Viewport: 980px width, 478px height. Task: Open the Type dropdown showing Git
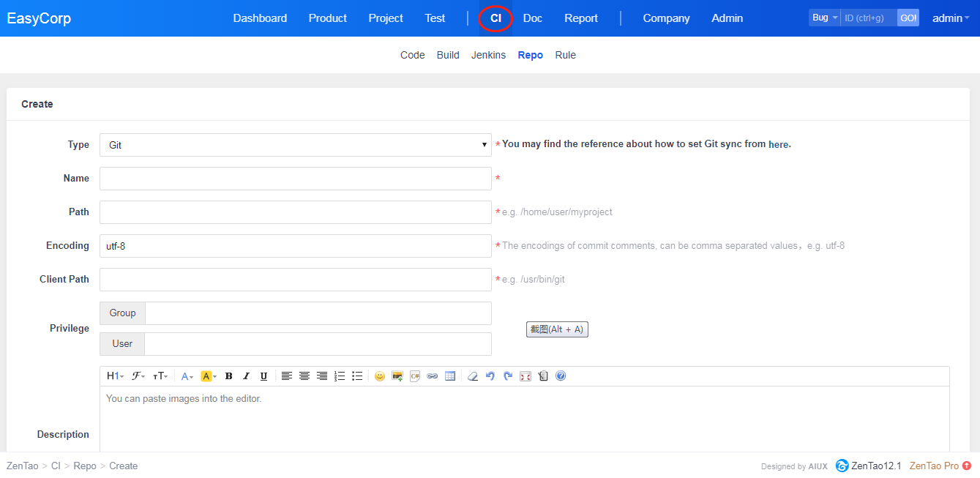tap(295, 145)
